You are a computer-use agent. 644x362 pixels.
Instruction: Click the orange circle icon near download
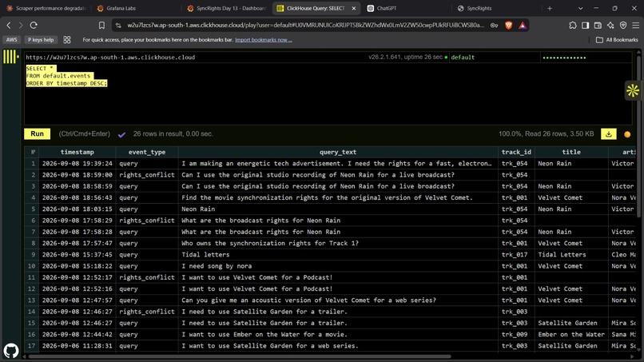coord(627,134)
